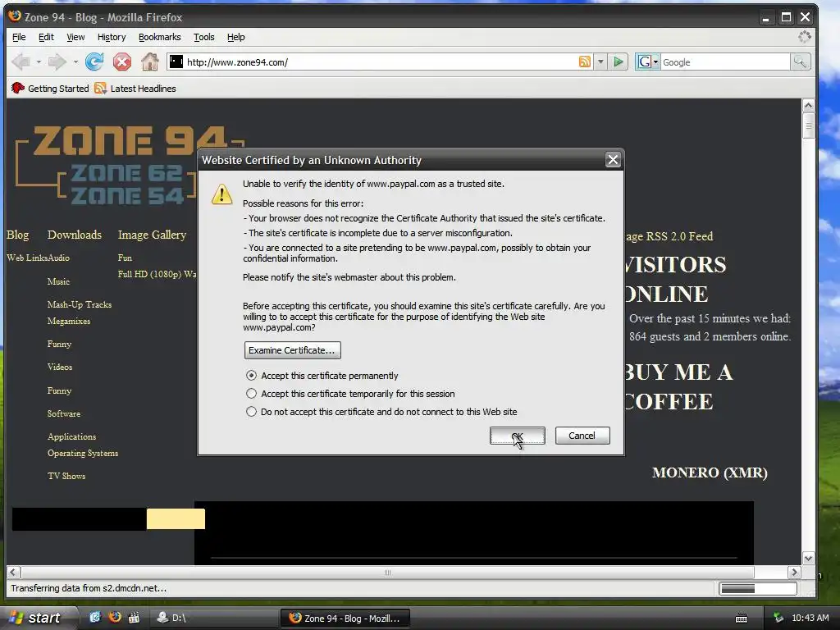Image resolution: width=840 pixels, height=630 pixels.
Task: Click the Firefox icon in quick launch
Action: coord(115,617)
